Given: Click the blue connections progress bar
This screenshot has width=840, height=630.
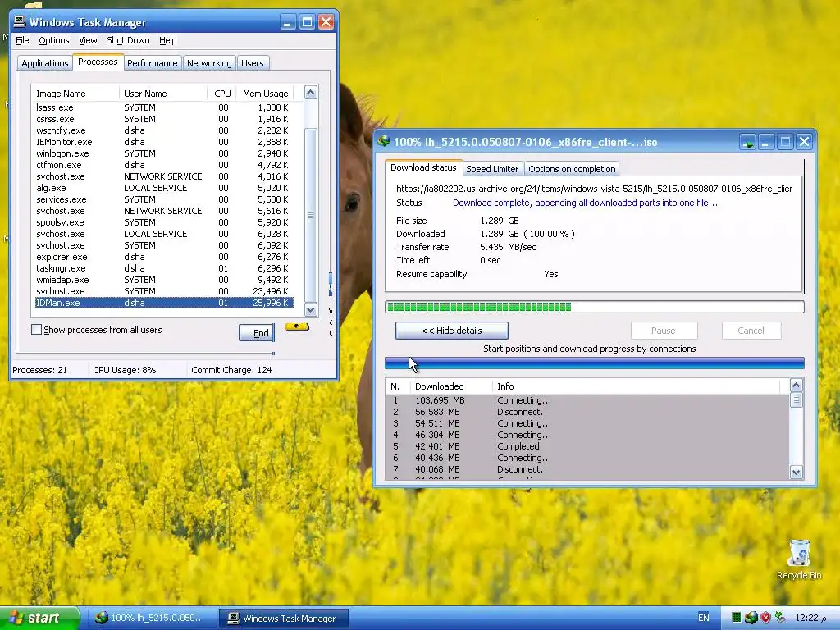Looking at the screenshot, I should point(595,363).
